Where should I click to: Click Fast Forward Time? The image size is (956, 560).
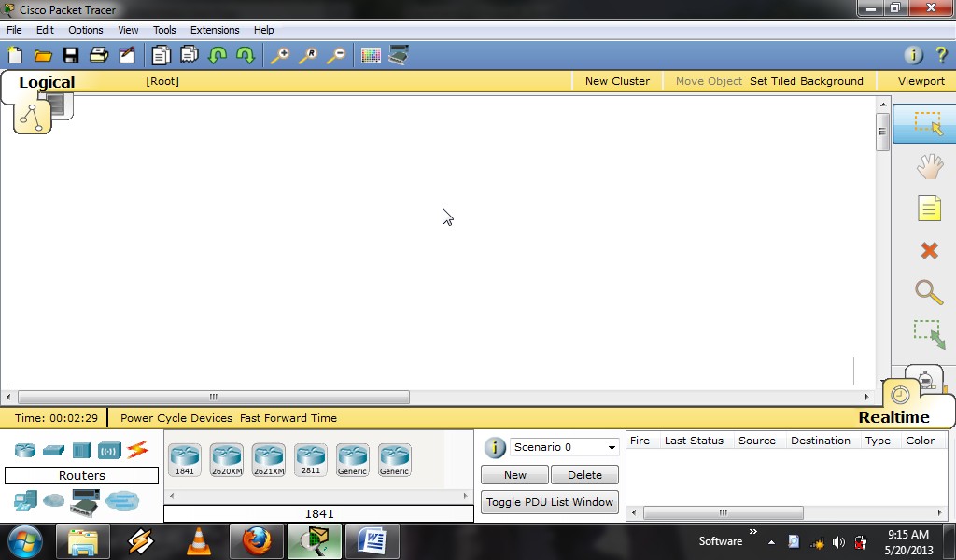tap(288, 418)
